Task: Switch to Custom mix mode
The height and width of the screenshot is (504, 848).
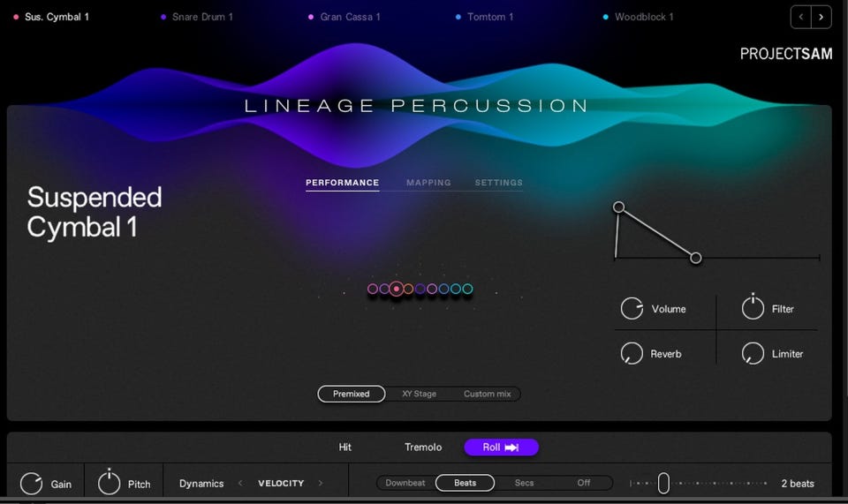Action: 487,394
